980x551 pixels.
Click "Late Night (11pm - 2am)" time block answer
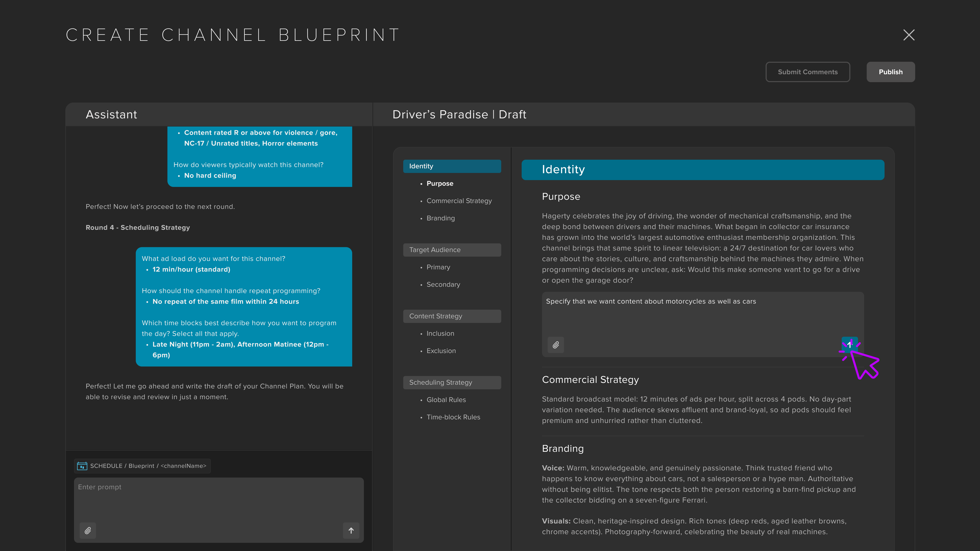193,345
